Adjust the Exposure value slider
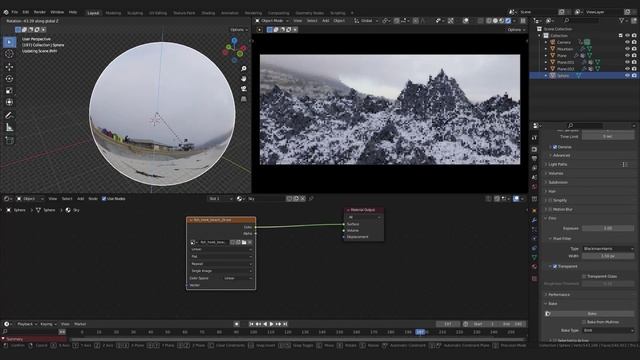The height and width of the screenshot is (360, 640). pos(608,228)
